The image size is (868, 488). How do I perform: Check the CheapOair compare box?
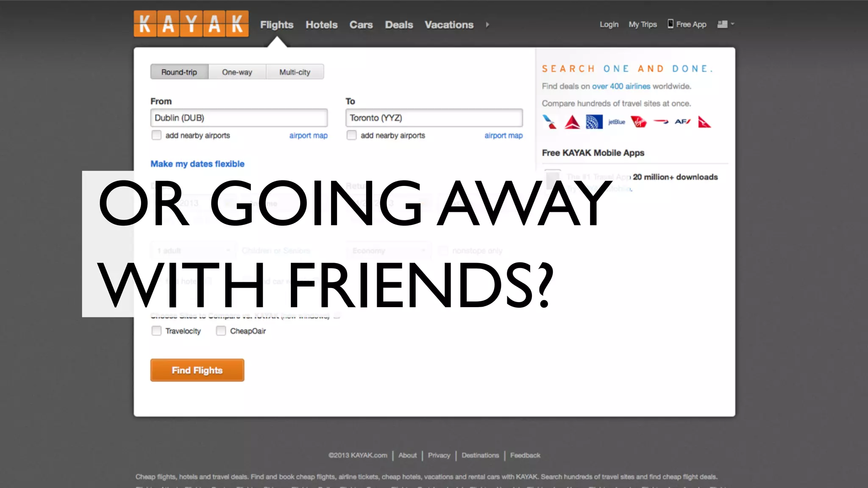221,331
